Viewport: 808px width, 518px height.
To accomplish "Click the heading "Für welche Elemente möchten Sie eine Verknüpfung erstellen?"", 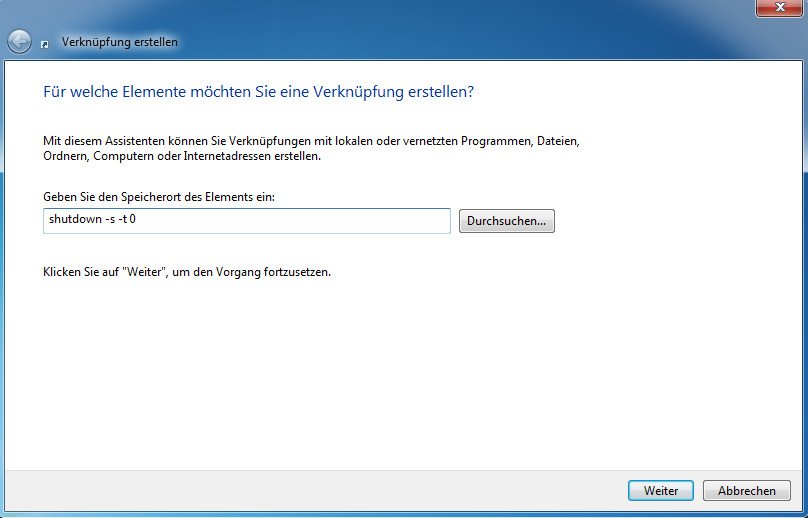I will point(258,92).
